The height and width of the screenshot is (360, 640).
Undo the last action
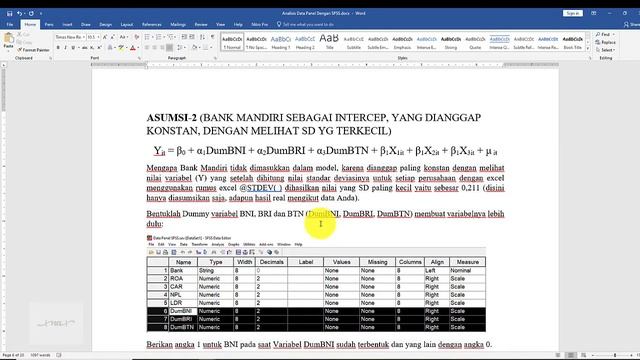19,13
